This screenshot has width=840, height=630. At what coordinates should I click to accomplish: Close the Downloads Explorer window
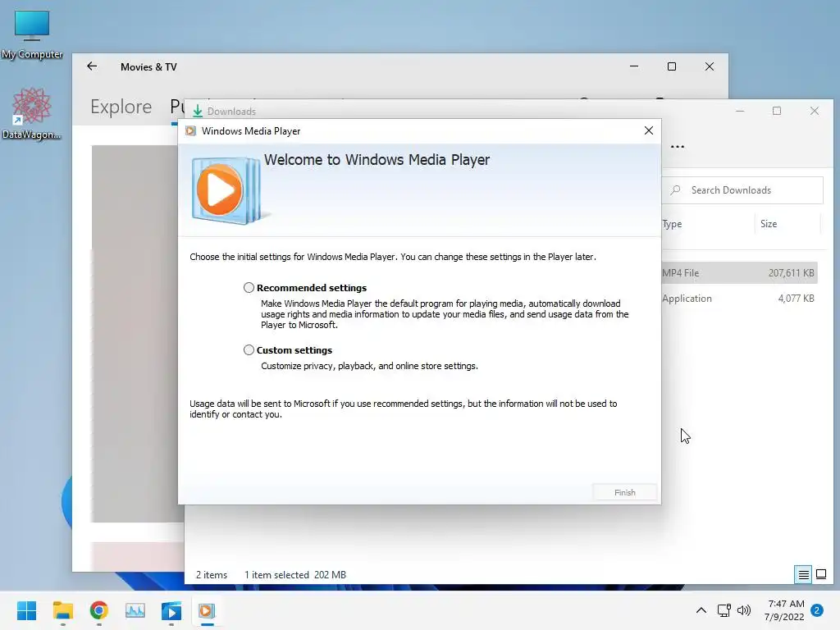click(x=815, y=111)
